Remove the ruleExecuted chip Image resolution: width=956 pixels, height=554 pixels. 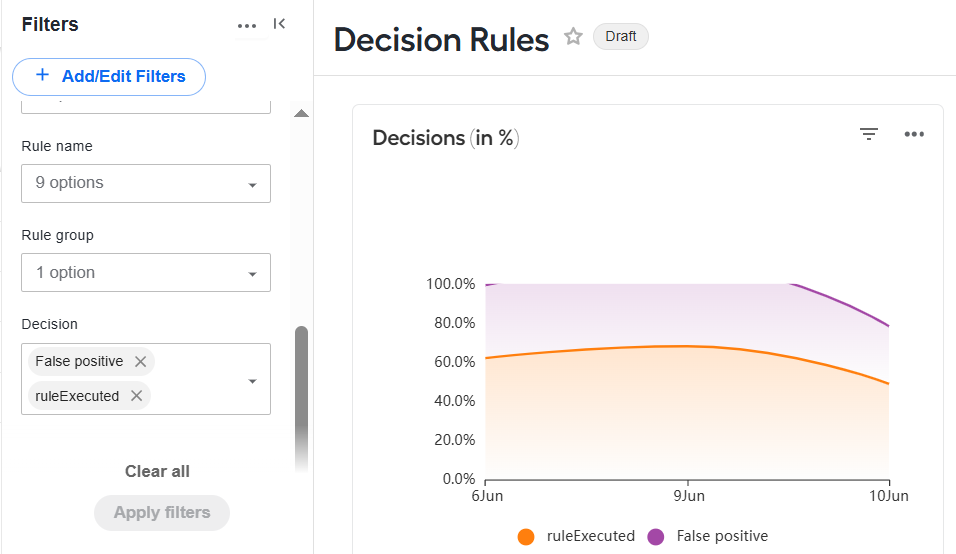tap(137, 396)
